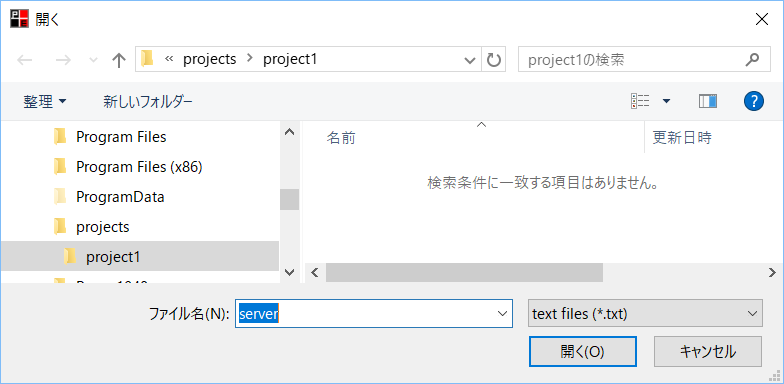Click the horizontal scrollbar in file list

(x=540, y=272)
